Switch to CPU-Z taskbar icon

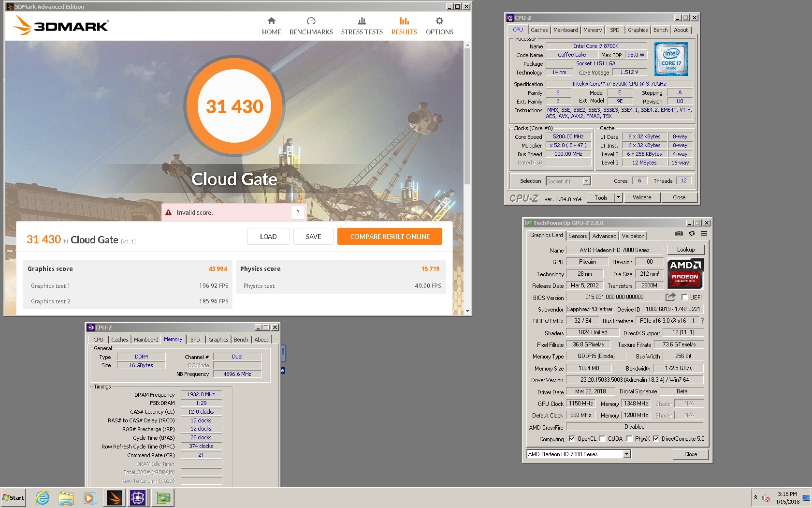pyautogui.click(x=138, y=498)
